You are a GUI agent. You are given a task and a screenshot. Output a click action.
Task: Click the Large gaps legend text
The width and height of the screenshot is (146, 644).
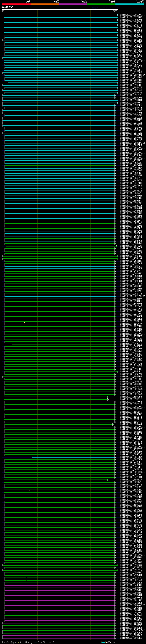(28, 642)
